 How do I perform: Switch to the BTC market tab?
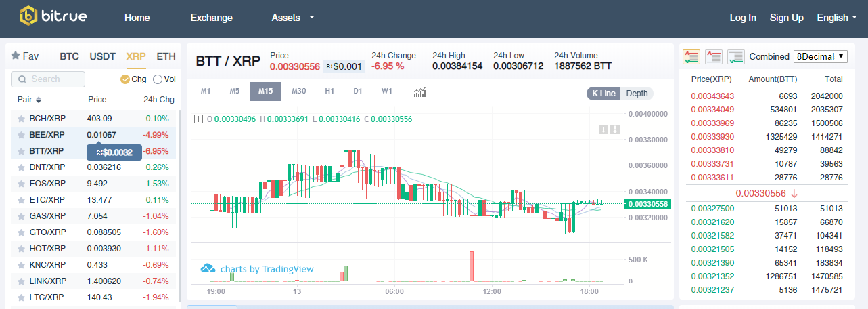coord(69,56)
